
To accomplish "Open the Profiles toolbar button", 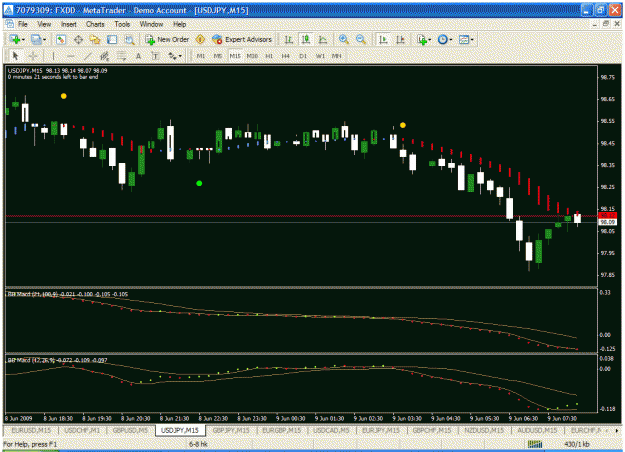I will 36,39.
